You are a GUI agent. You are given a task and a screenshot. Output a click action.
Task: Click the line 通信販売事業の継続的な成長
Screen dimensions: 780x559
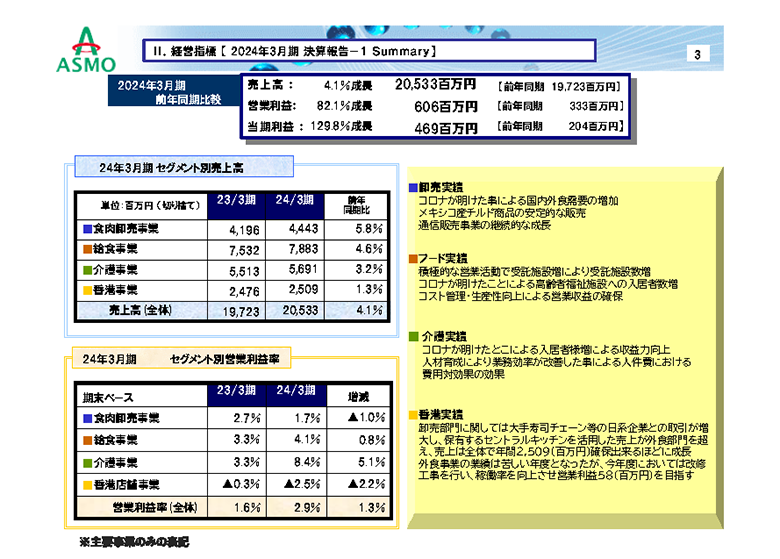pos(485,225)
